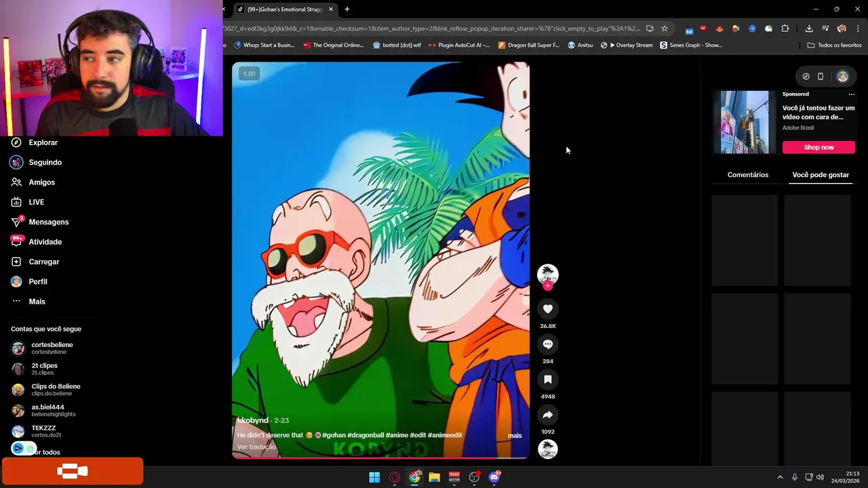Close the Gohan's Emotional Struggle tab
This screenshot has width=868, height=488.
coord(331,9)
